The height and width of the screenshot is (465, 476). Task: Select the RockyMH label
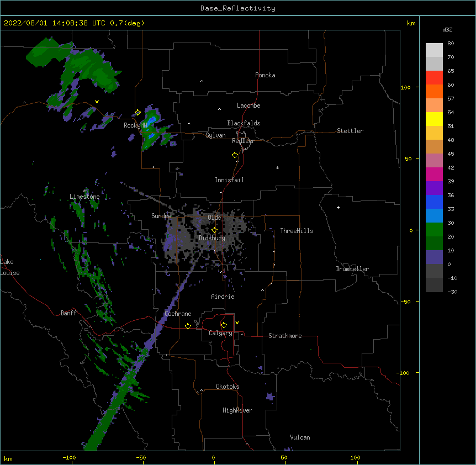point(135,125)
